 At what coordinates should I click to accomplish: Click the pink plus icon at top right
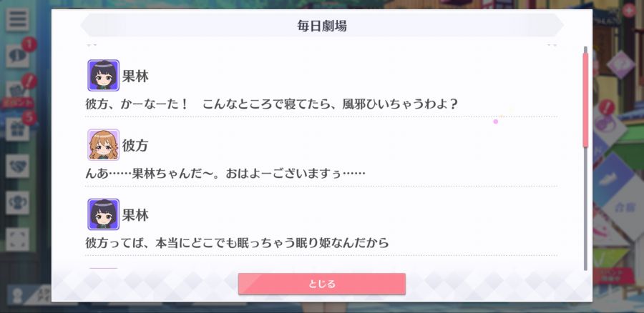(629, 10)
